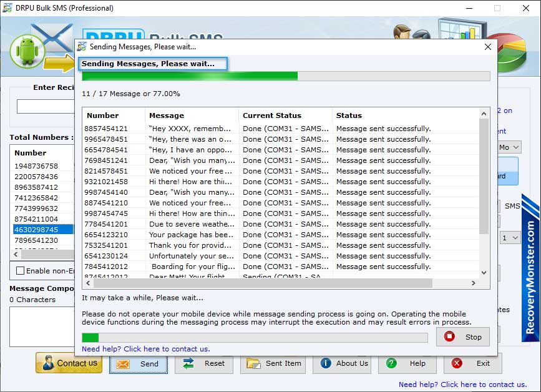Open the Mo dropdown at right side
The image size is (541, 392).
(x=509, y=147)
